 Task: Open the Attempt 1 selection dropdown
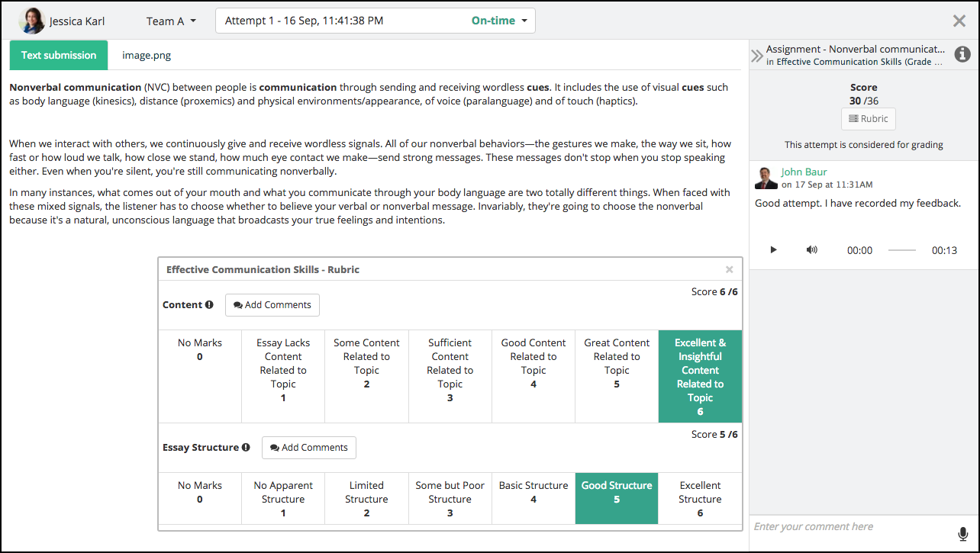click(376, 21)
